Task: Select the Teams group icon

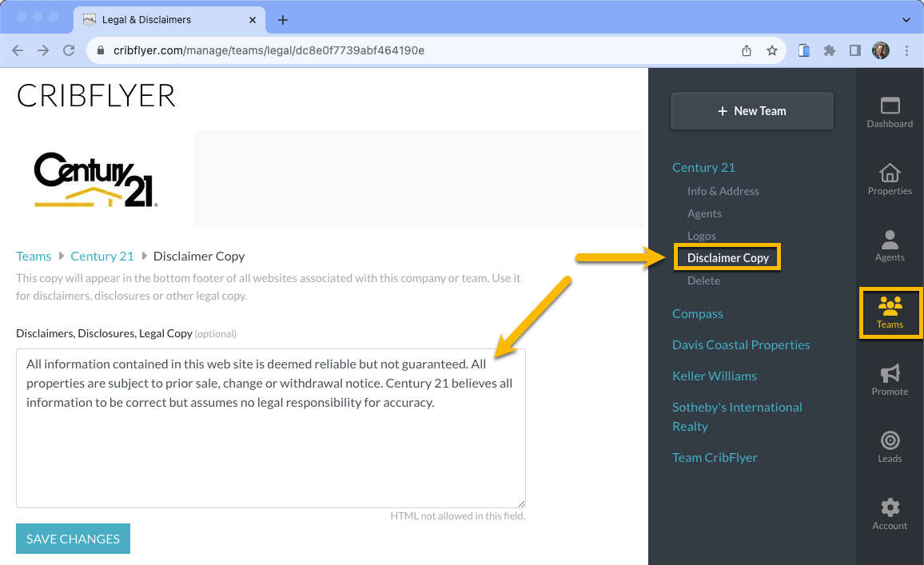Action: (890, 312)
